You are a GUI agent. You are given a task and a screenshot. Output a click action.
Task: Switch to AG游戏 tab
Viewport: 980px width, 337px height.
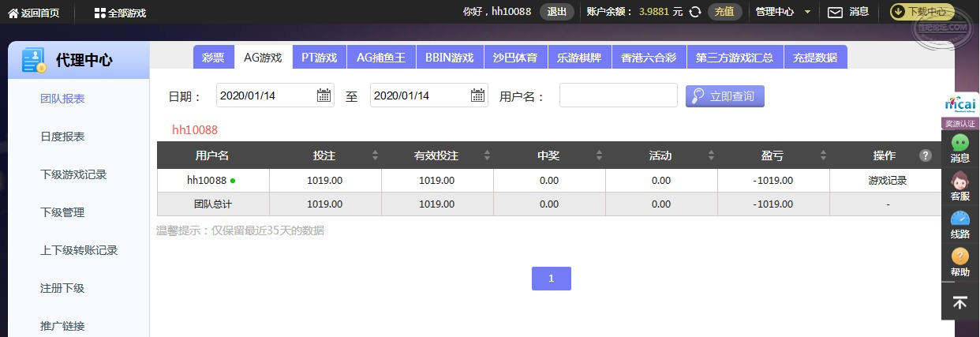coord(263,57)
